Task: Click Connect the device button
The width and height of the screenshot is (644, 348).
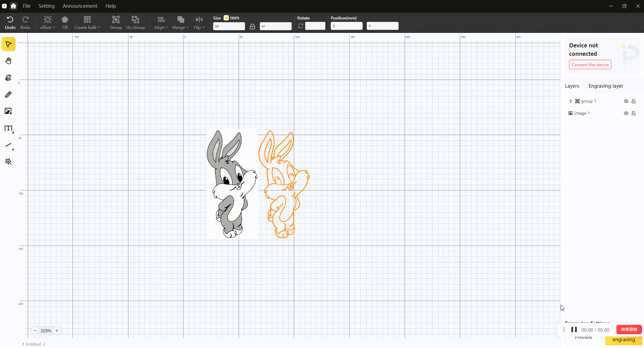Action: 590,64
